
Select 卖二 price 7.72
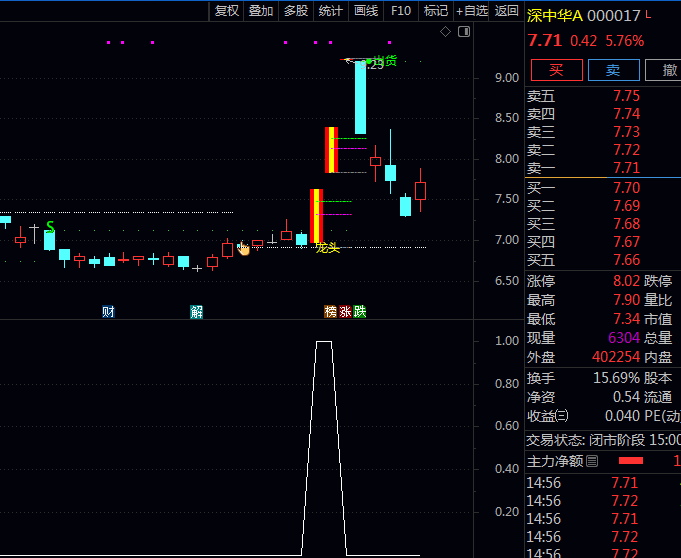point(626,150)
